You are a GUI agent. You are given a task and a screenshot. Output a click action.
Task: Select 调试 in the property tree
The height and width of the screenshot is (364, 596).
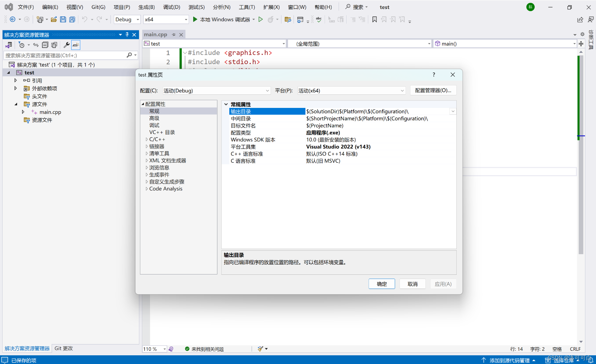point(154,125)
